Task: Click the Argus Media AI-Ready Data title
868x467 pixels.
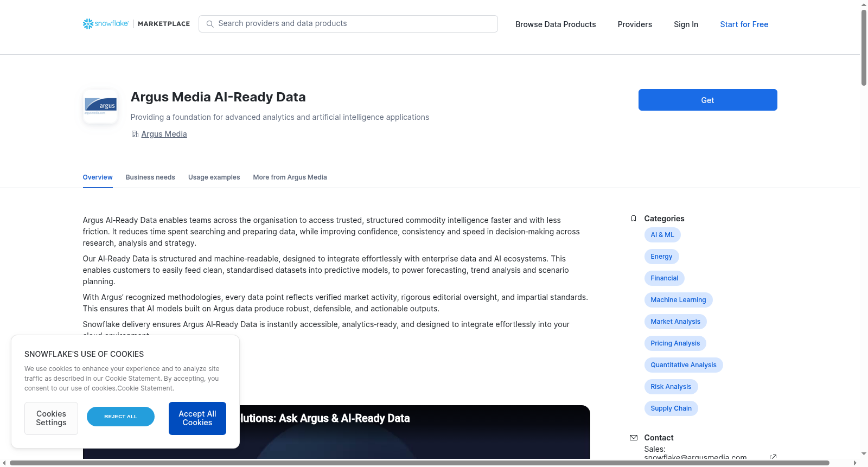Action: click(x=218, y=97)
